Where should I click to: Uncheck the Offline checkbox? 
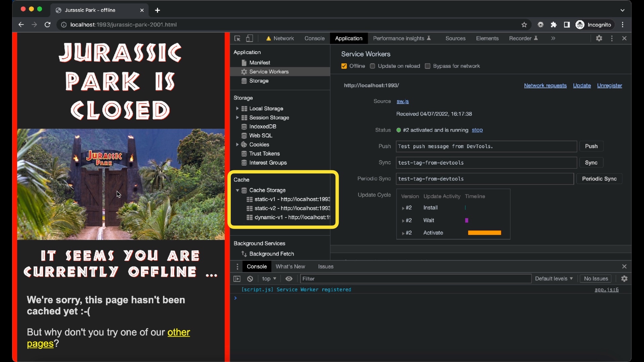pyautogui.click(x=344, y=66)
